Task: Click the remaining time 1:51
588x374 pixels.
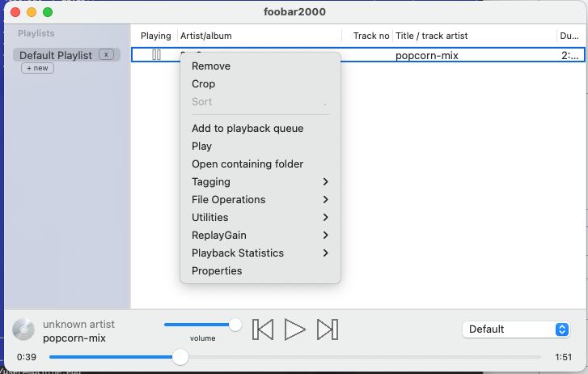Action: tap(563, 357)
